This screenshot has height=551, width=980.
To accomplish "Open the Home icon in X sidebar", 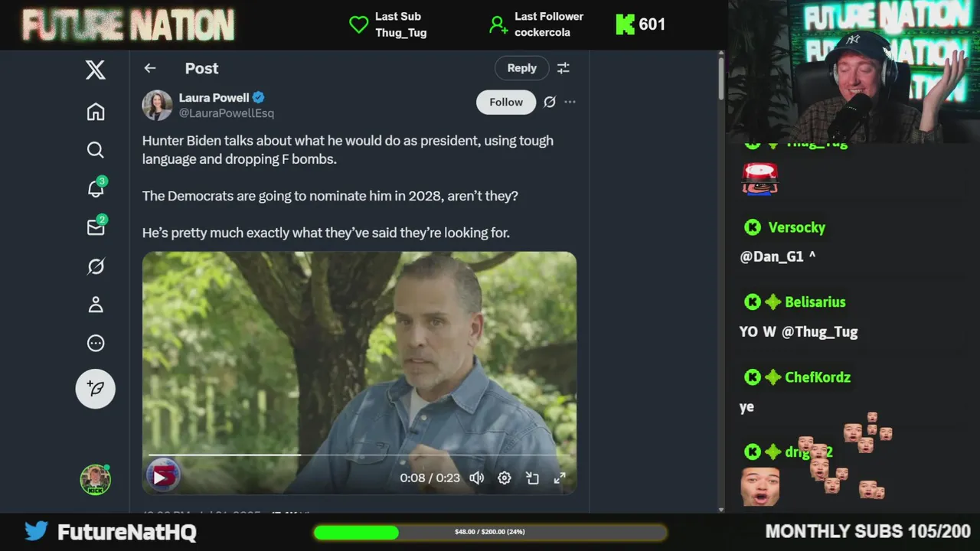I will [x=95, y=112].
